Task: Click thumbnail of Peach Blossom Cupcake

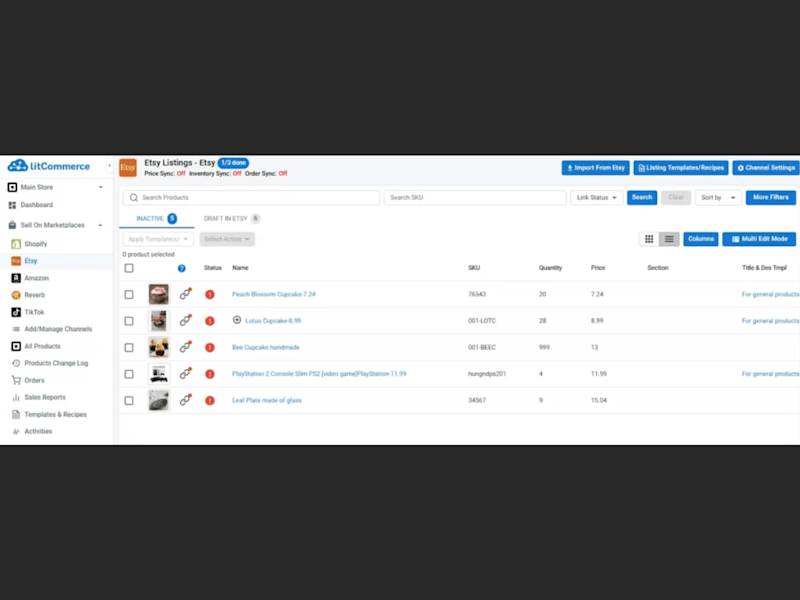Action: coord(159,294)
